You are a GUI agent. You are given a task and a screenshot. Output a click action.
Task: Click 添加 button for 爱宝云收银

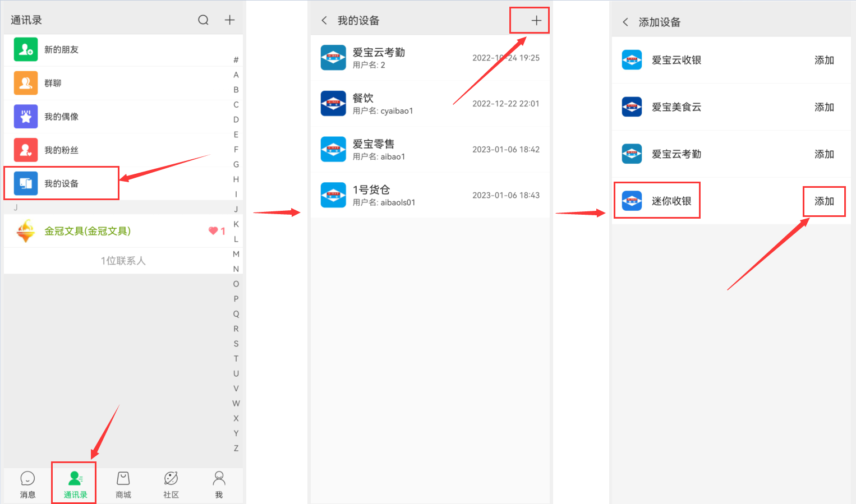[824, 61]
